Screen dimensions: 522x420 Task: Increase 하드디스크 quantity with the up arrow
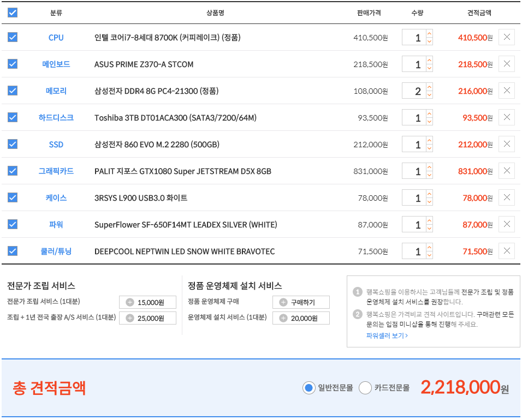coord(430,114)
